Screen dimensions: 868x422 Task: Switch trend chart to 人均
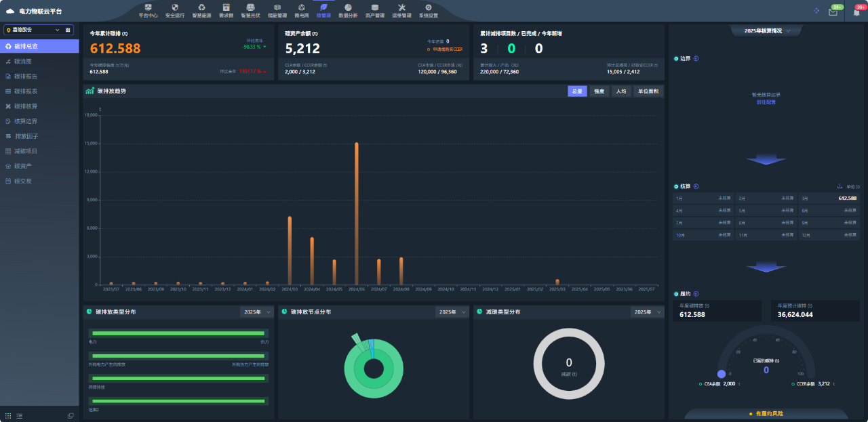coord(621,91)
